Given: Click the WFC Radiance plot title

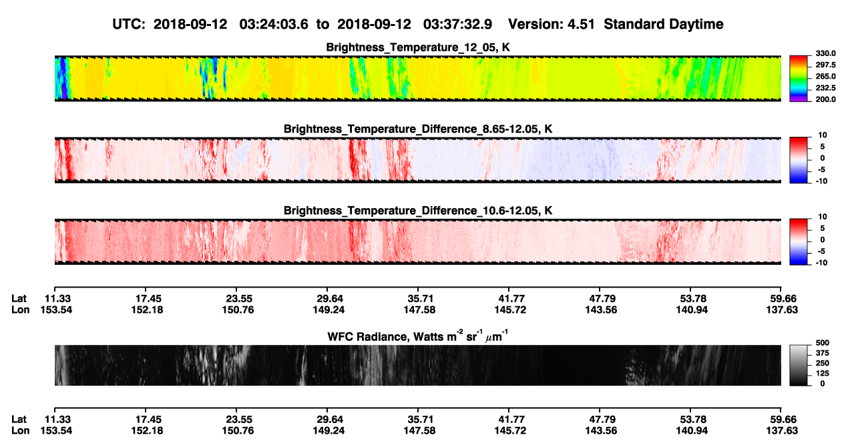Looking at the screenshot, I should point(418,336).
